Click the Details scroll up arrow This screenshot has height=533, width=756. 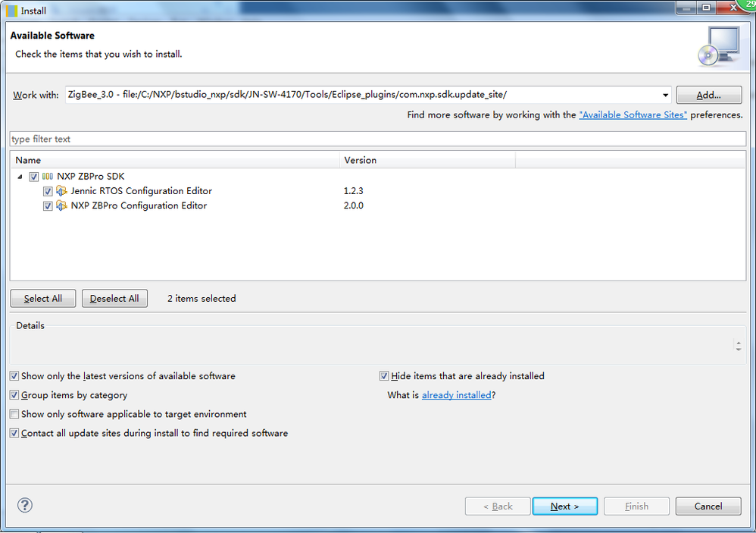[x=738, y=343]
